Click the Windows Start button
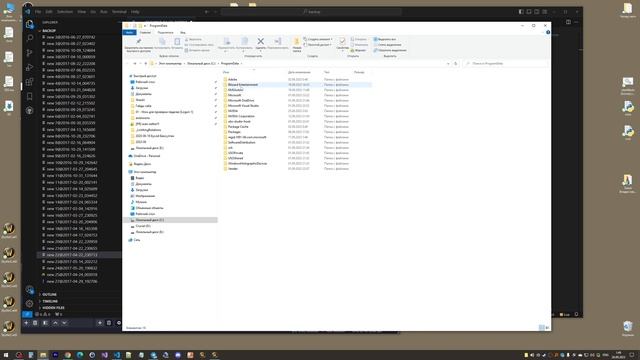 pyautogui.click(x=6, y=355)
